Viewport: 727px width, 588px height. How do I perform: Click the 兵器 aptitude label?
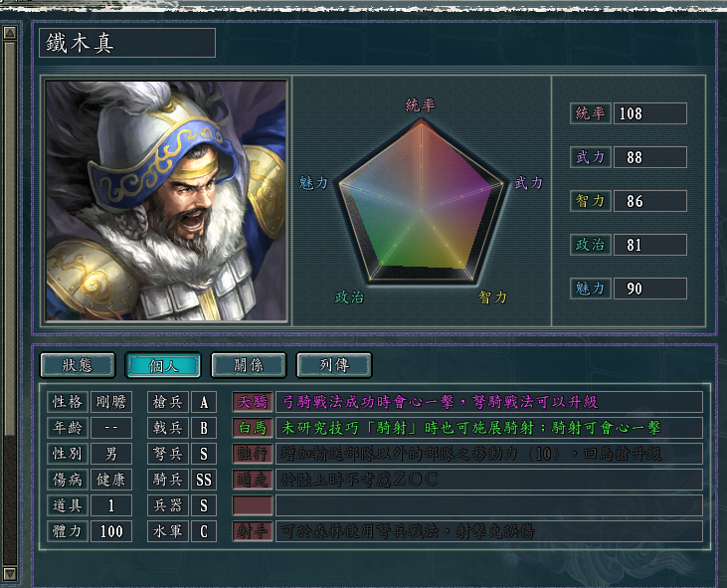[168, 505]
